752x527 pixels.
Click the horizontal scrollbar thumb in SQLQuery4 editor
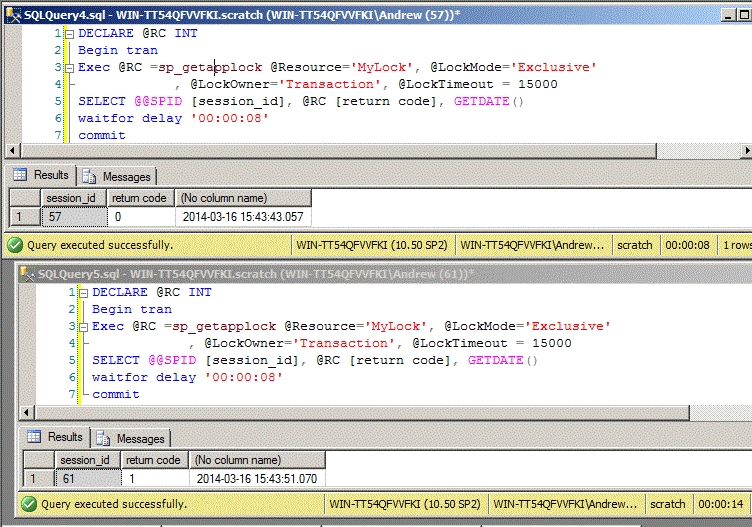pyautogui.click(x=339, y=151)
